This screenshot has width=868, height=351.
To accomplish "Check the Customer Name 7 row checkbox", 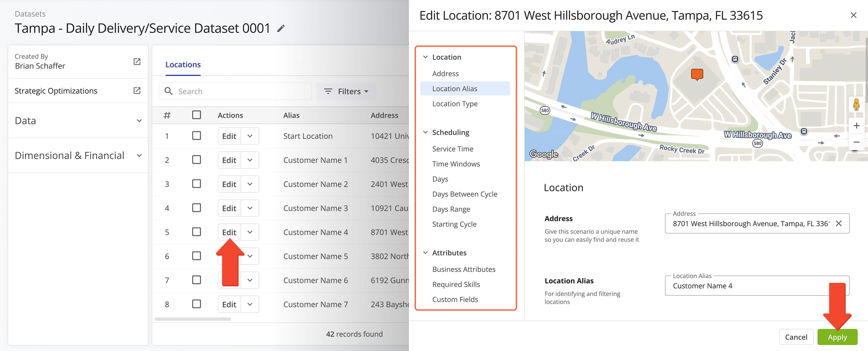I will pyautogui.click(x=197, y=304).
